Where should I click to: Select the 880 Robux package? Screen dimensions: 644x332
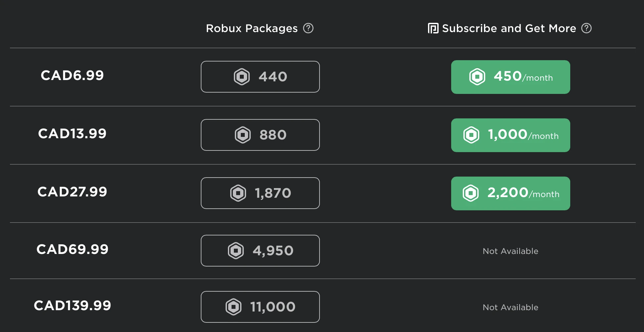coord(260,135)
